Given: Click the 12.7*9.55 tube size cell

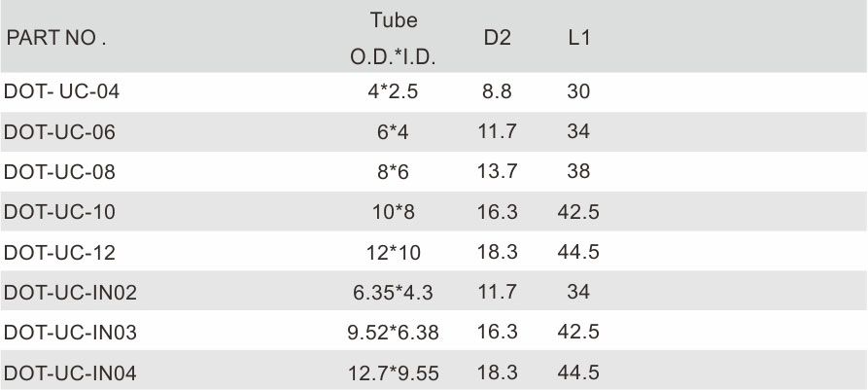Looking at the screenshot, I should (393, 372).
